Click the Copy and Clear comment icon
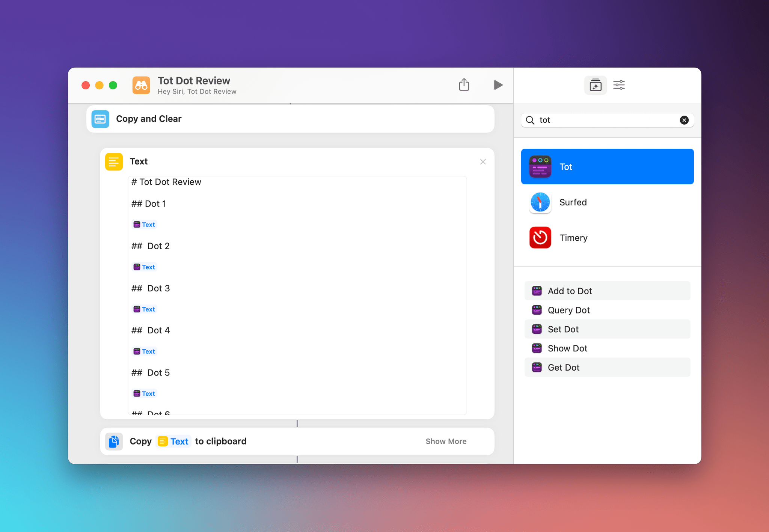Screen dimensions: 769x532 100,119
